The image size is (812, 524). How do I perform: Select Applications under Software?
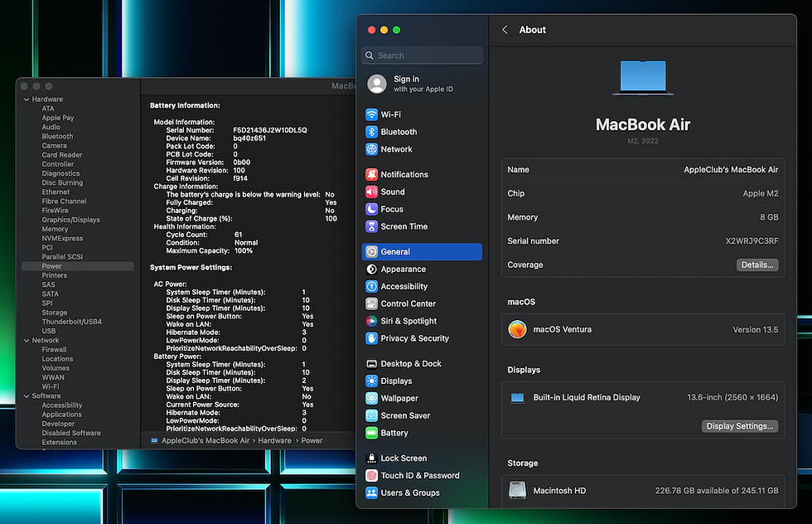pos(61,415)
